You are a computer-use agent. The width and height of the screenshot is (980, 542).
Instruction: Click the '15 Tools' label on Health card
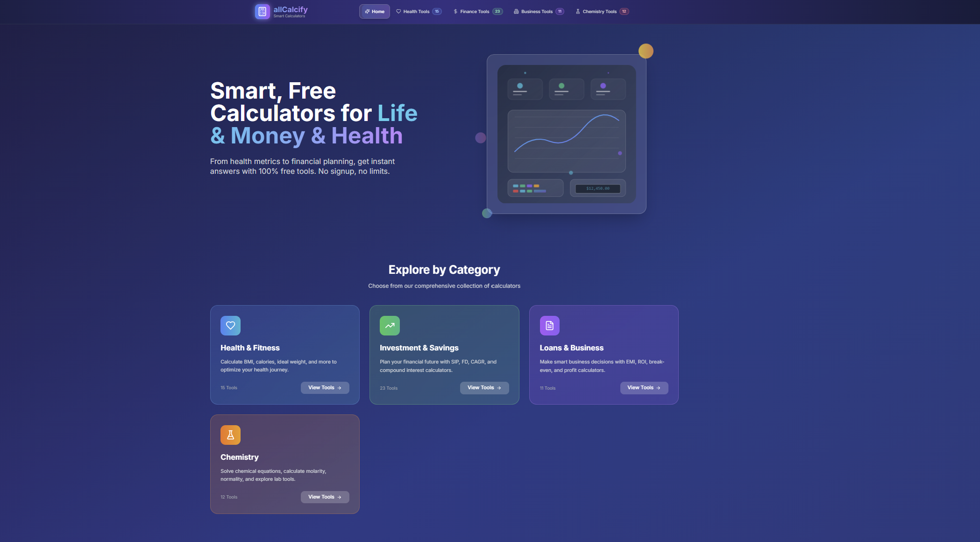pyautogui.click(x=229, y=388)
